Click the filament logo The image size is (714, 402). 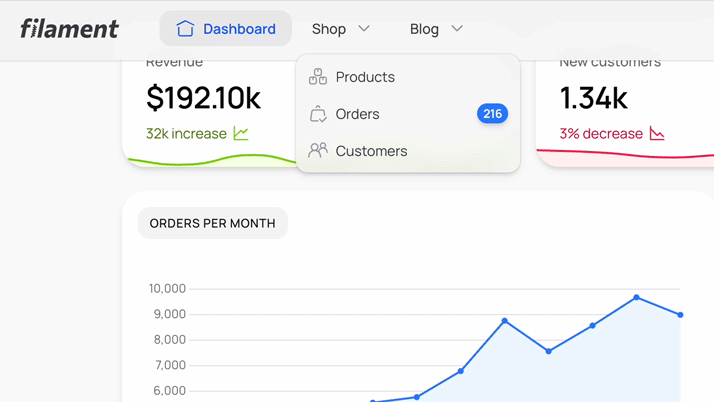(x=69, y=29)
